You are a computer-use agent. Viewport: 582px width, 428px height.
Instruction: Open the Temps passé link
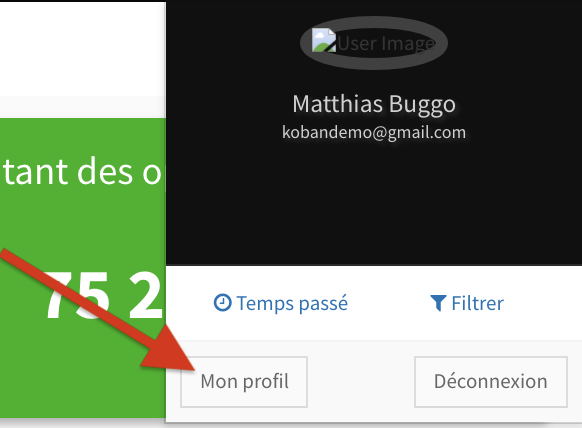tap(281, 303)
